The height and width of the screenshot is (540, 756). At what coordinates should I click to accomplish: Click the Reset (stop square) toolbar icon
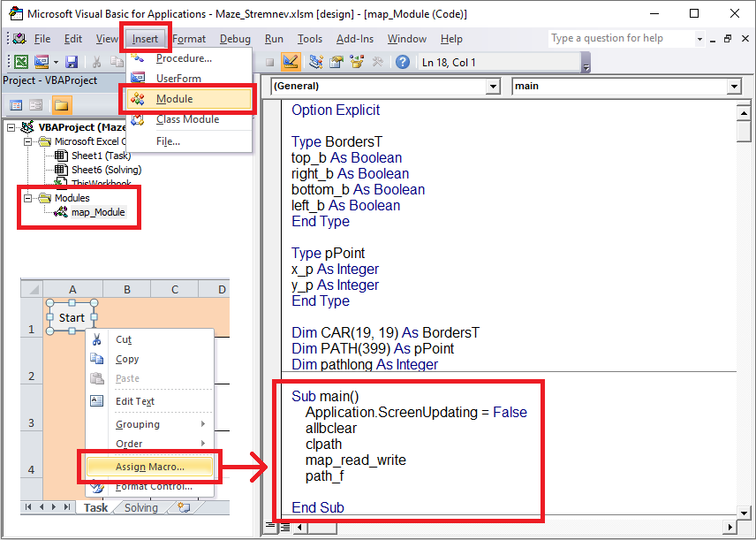[x=270, y=62]
